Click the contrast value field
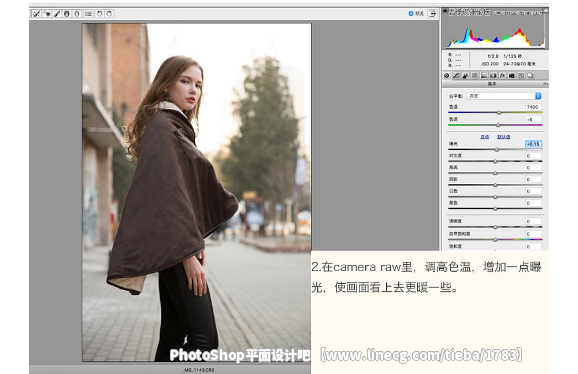The height and width of the screenshot is (374, 578). click(x=533, y=155)
